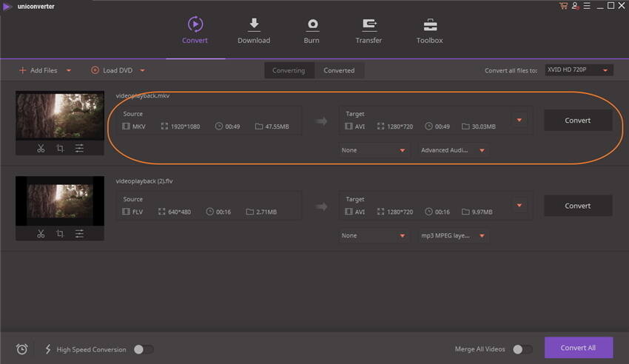The image size is (629, 364).
Task: Open the None subtitle dropdown for videoplayback (2).flv
Action: (374, 236)
